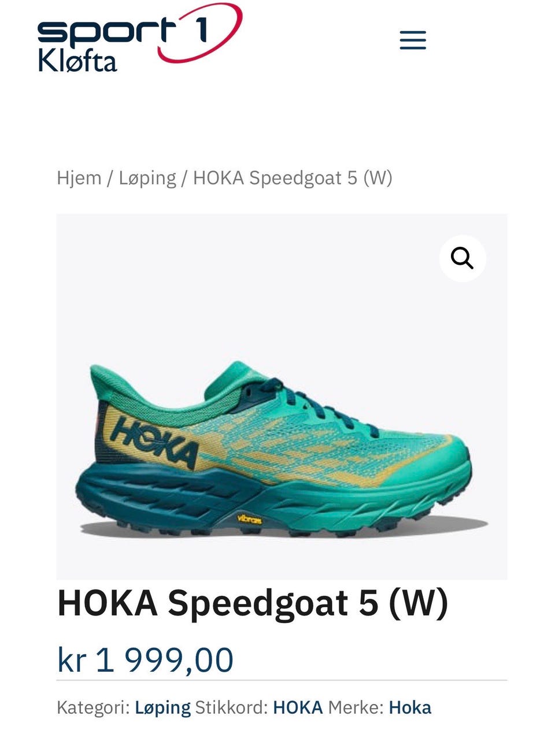Image resolution: width=555 pixels, height=756 pixels.
Task: Open the Hoka brand link after Merke
Action: pyautogui.click(x=410, y=707)
